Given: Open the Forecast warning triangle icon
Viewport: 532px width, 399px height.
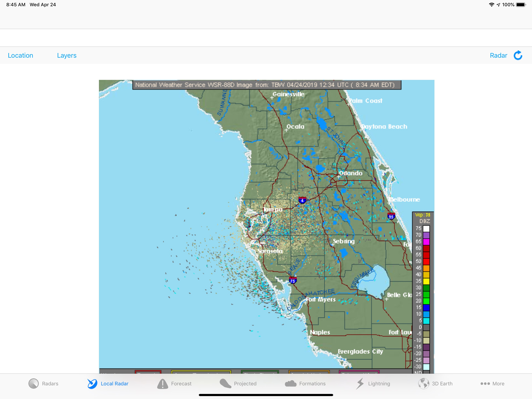Looking at the screenshot, I should (x=163, y=384).
